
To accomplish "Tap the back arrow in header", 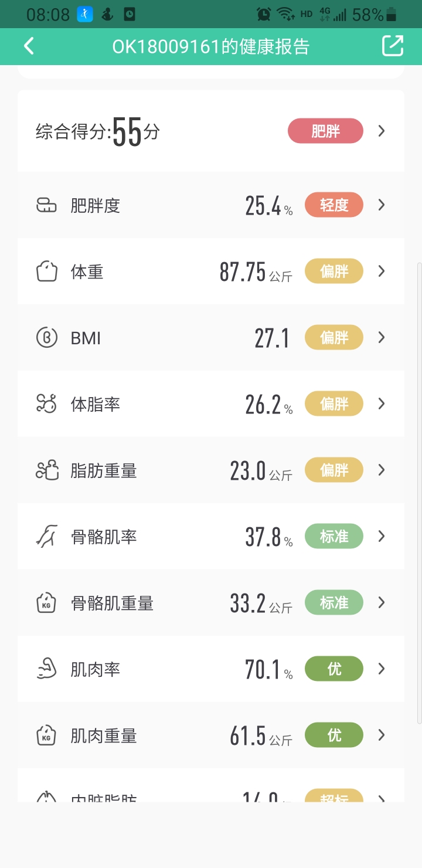I will click(29, 46).
